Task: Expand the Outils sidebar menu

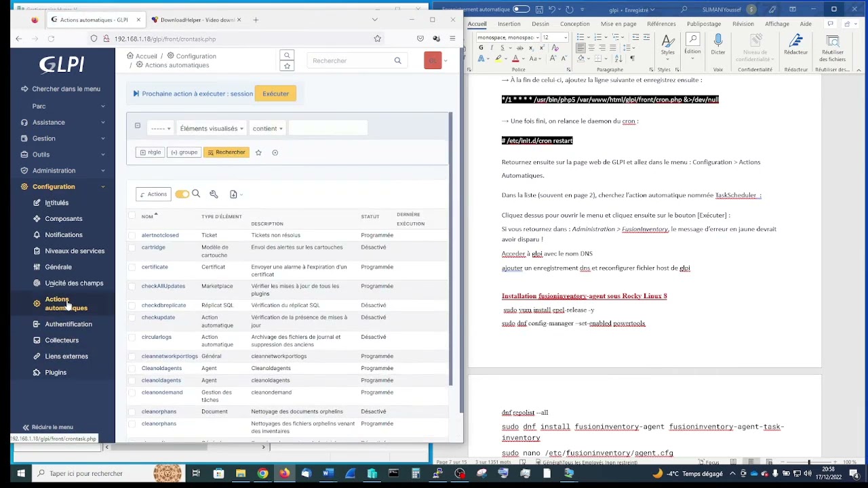Action: (x=62, y=155)
